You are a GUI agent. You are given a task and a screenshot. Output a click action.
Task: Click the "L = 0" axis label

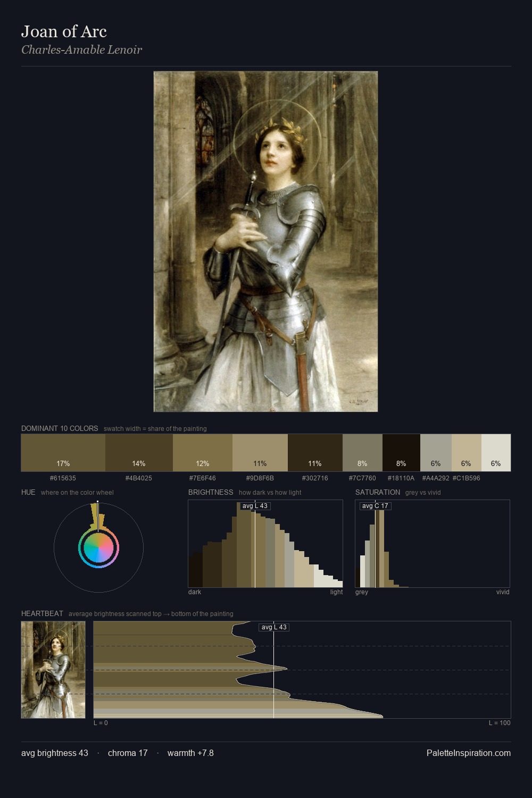tap(101, 723)
